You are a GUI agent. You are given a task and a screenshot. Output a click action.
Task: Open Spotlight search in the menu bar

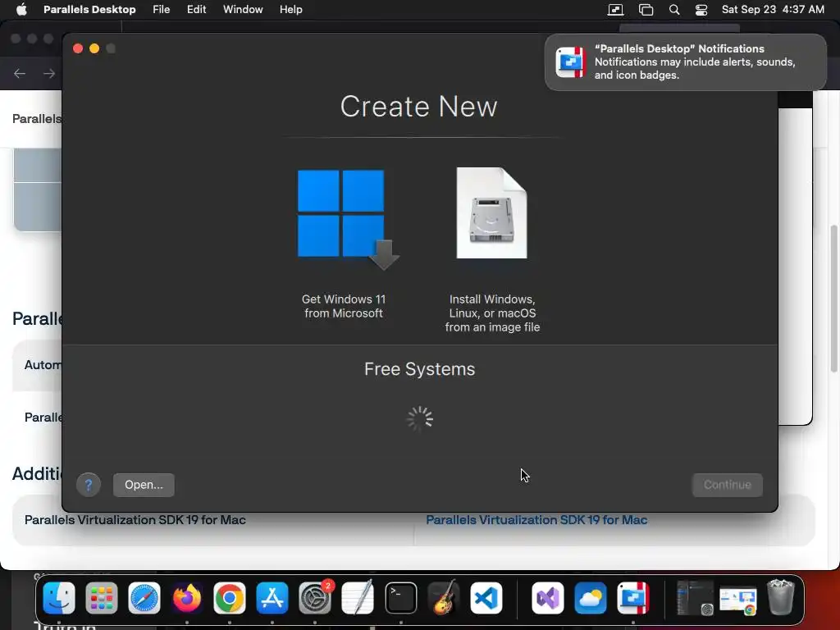click(x=674, y=10)
